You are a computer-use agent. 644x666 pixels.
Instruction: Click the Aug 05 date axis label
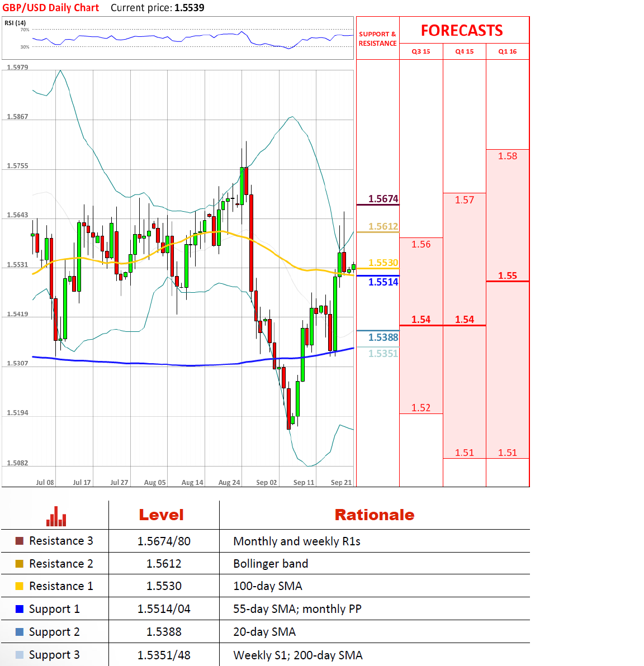pos(155,483)
